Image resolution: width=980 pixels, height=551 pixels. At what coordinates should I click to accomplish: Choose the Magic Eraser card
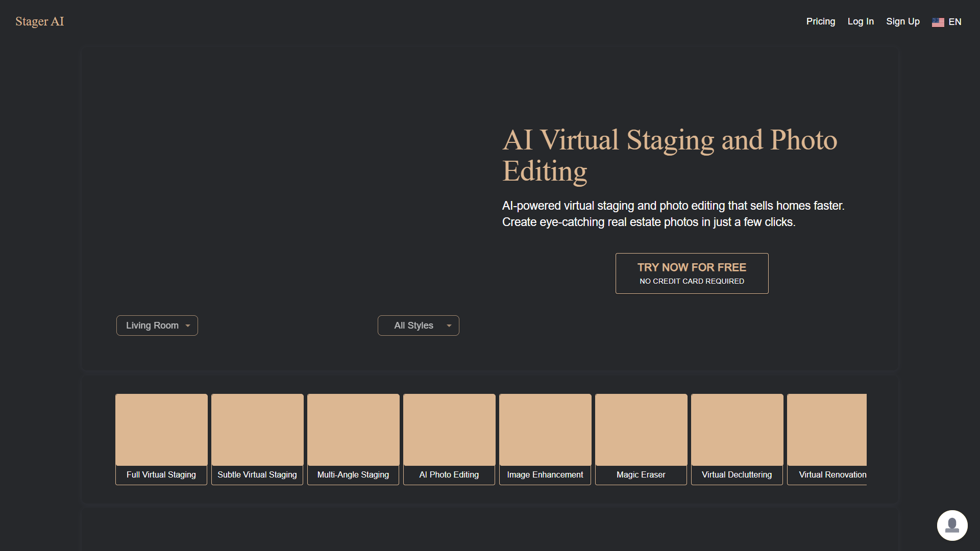tap(641, 439)
